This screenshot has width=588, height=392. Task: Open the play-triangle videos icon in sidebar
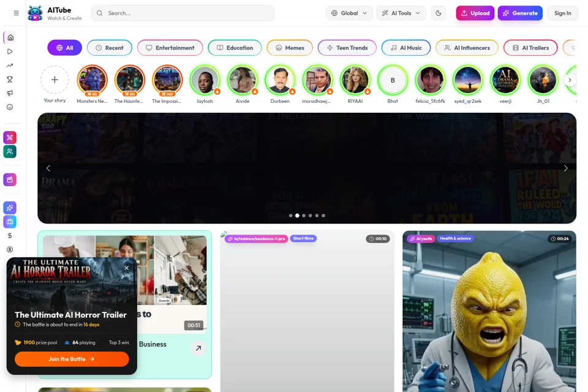tap(10, 51)
